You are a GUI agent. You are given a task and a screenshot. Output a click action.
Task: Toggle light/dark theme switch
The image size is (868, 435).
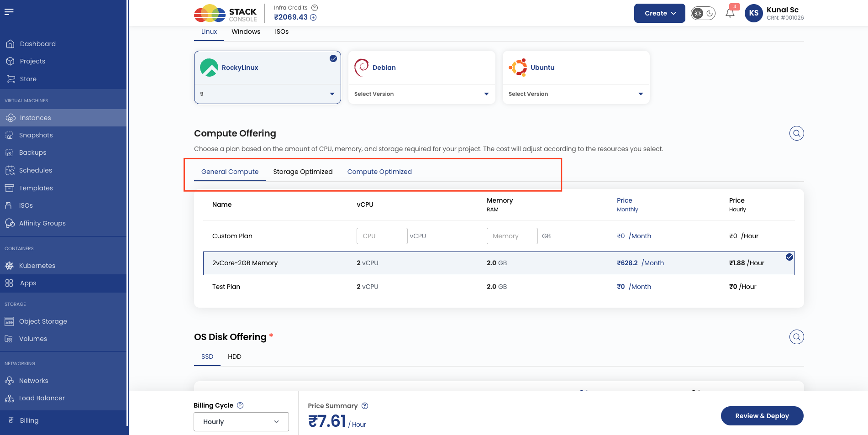click(703, 13)
